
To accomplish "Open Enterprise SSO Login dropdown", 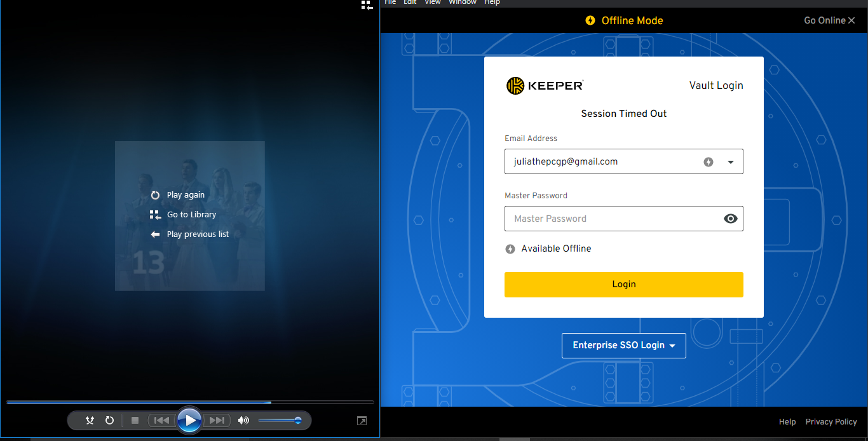I will (x=623, y=345).
